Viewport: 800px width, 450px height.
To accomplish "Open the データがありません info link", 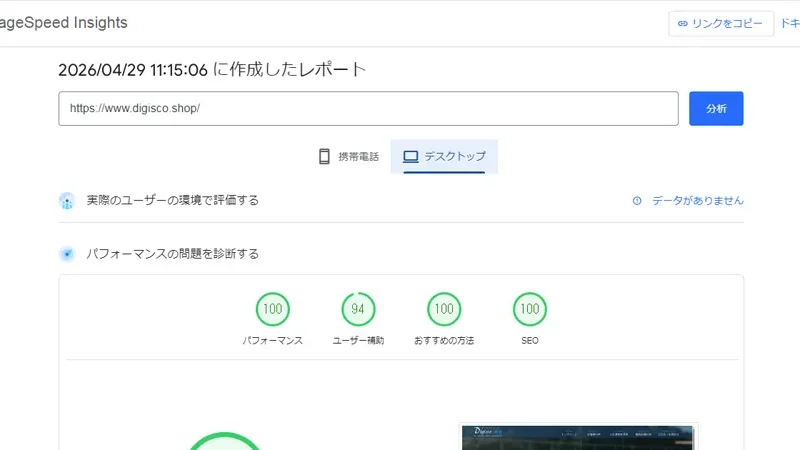I will pyautogui.click(x=697, y=201).
